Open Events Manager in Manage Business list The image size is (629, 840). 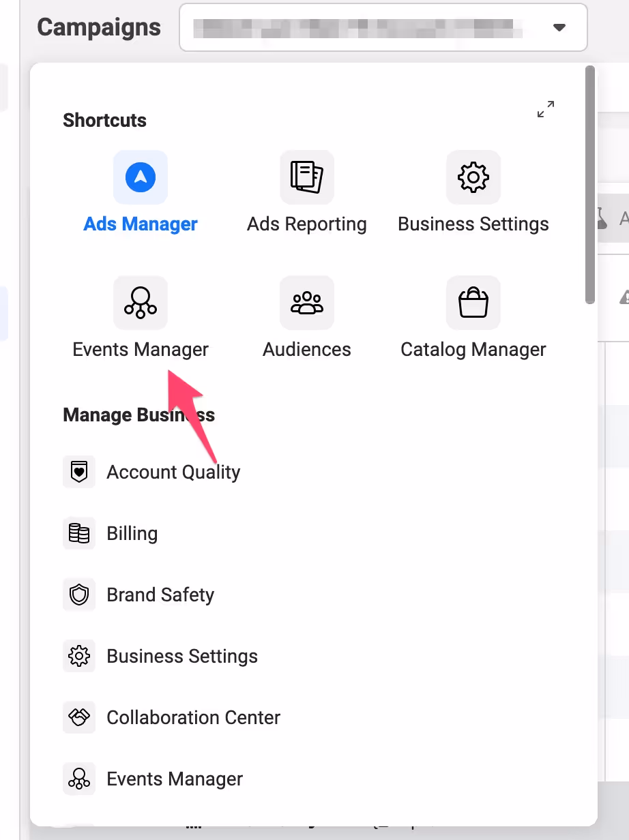click(175, 779)
